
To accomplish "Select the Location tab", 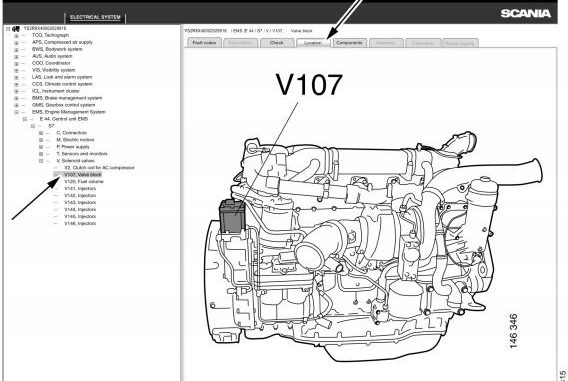I will 313,43.
